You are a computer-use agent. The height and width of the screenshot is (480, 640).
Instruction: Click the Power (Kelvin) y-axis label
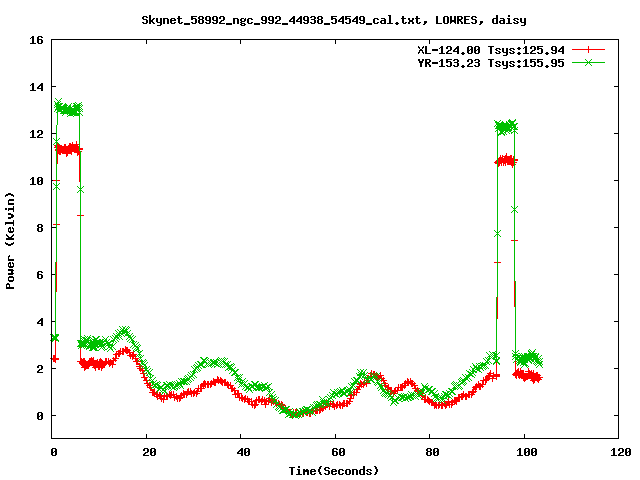[10, 241]
